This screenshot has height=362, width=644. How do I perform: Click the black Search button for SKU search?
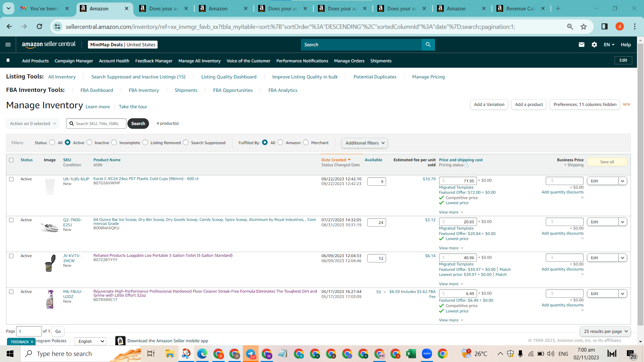click(138, 123)
